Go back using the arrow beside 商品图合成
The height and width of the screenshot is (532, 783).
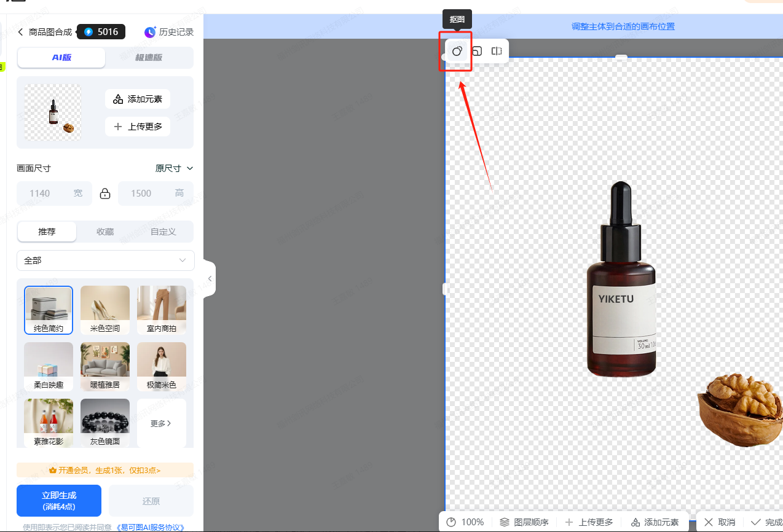20,32
